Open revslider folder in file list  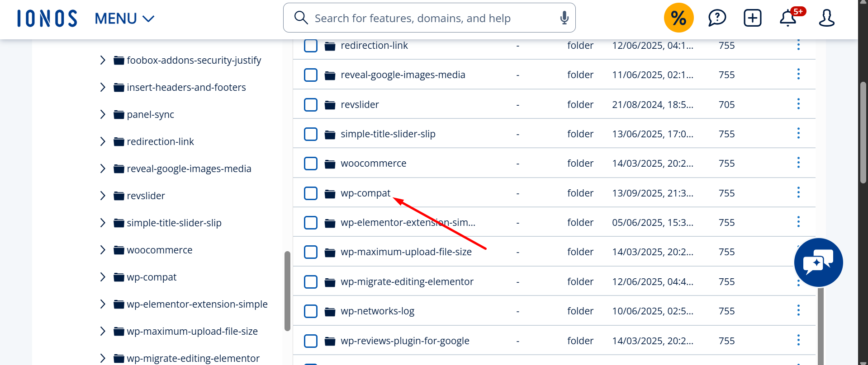[360, 104]
